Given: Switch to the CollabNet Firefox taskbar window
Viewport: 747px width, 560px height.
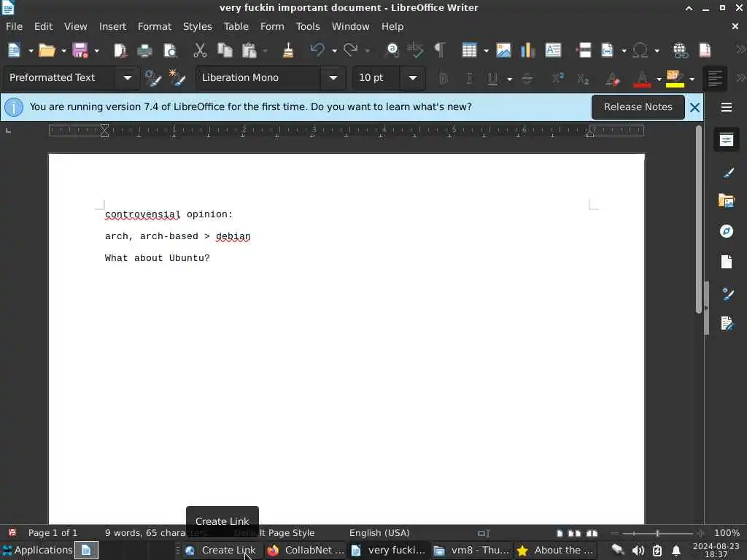Looking at the screenshot, I should coord(305,551).
